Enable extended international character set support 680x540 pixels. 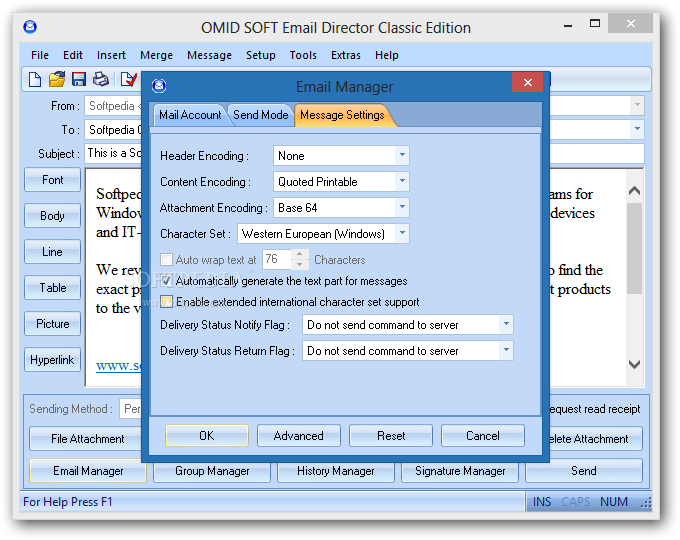click(166, 301)
